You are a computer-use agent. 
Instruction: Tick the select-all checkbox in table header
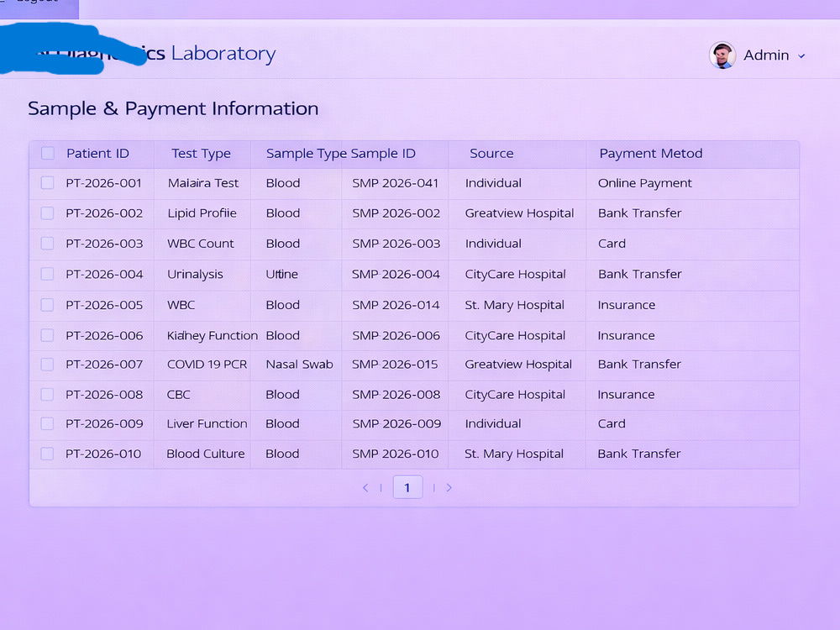[48, 153]
